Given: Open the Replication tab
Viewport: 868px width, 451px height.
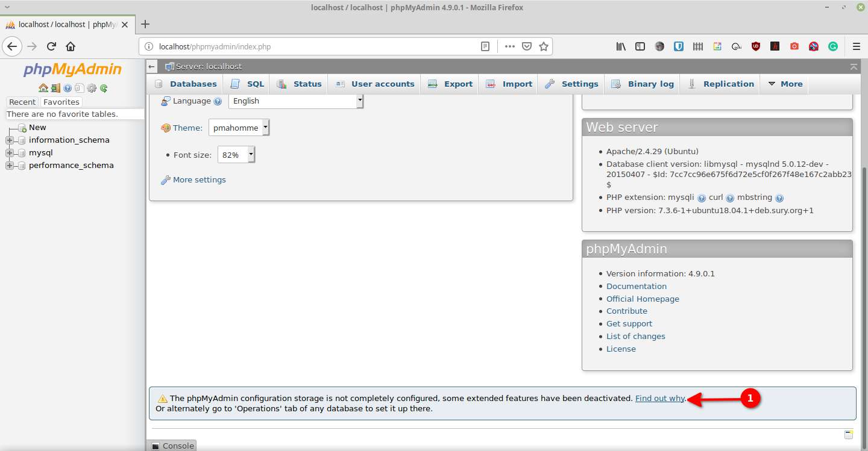Looking at the screenshot, I should pos(721,84).
